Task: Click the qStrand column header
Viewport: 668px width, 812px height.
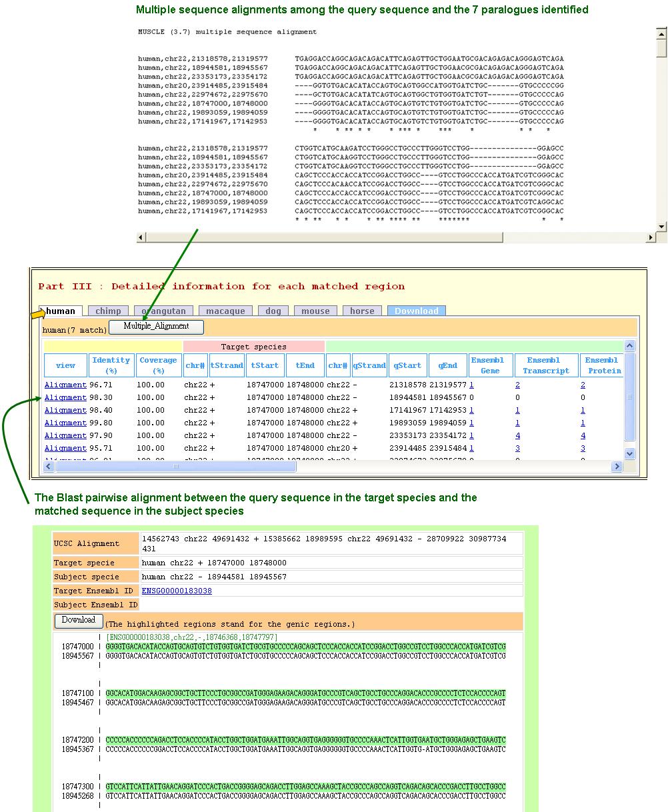Action: [369, 365]
